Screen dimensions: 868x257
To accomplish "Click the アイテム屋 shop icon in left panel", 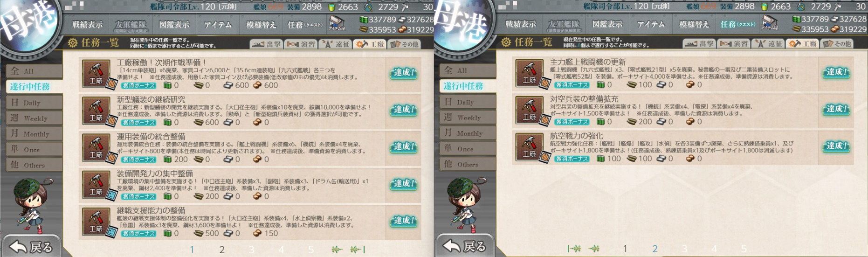I will (336, 23).
